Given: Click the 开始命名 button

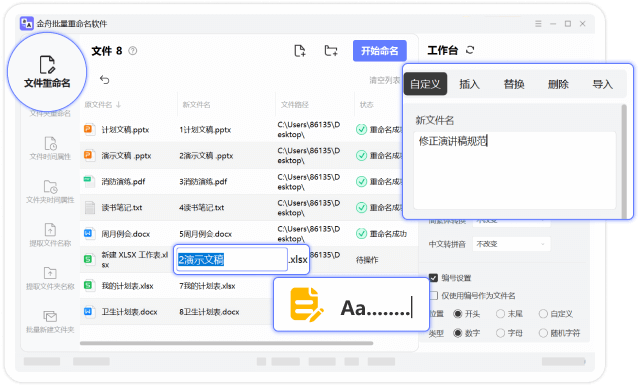Looking at the screenshot, I should 380,51.
